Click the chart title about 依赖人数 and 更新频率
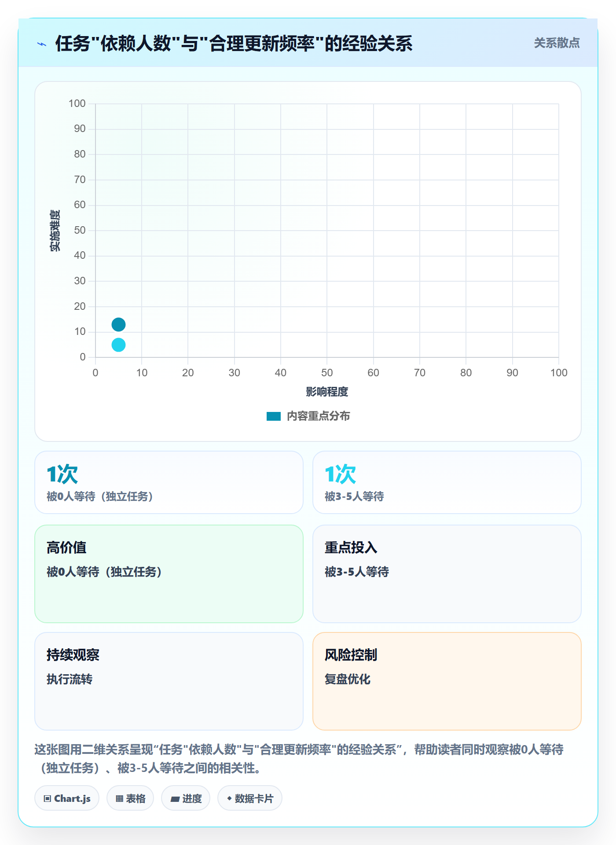The image size is (616, 845). tap(234, 44)
